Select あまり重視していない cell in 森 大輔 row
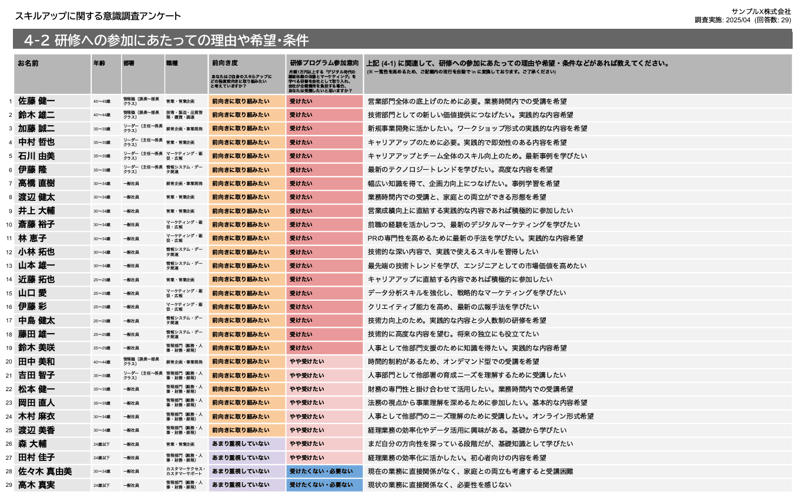The image size is (805, 498). pyautogui.click(x=240, y=444)
